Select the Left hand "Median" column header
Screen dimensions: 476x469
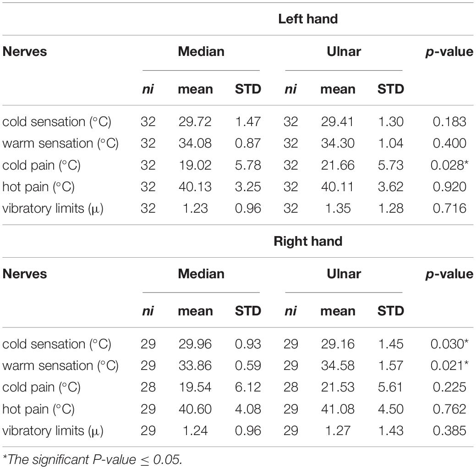(201, 51)
